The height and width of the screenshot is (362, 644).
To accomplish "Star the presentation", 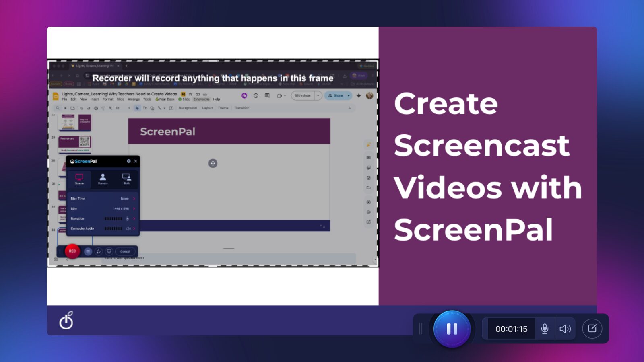I will tap(190, 94).
